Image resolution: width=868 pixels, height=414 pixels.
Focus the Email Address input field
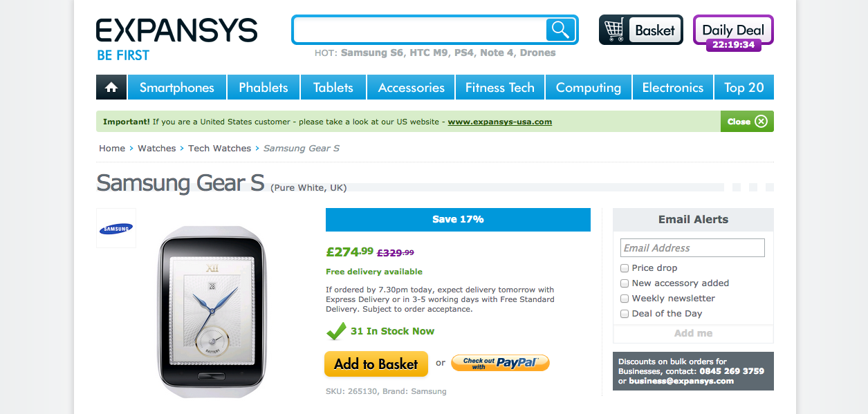click(x=692, y=248)
